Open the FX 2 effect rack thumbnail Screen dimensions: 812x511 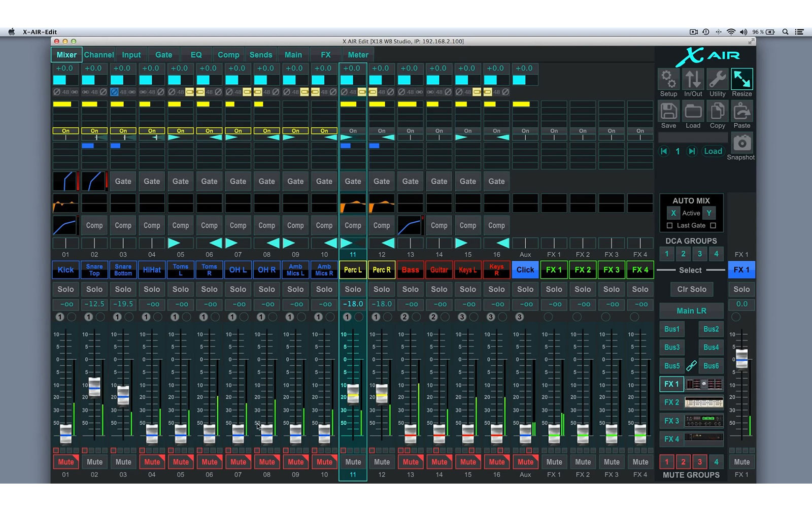coord(704,402)
